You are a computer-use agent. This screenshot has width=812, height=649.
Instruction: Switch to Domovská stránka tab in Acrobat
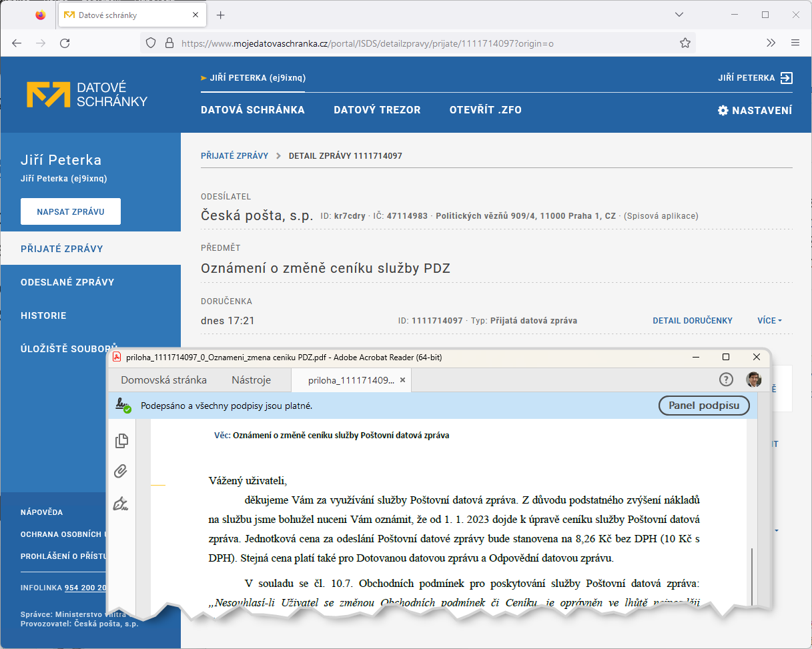pyautogui.click(x=163, y=380)
